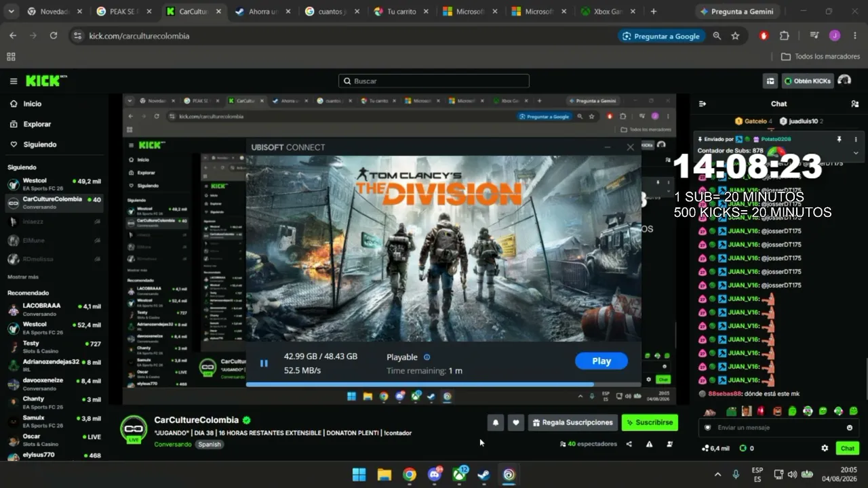
Task: Open Chrome media controls icon
Action: tap(814, 36)
